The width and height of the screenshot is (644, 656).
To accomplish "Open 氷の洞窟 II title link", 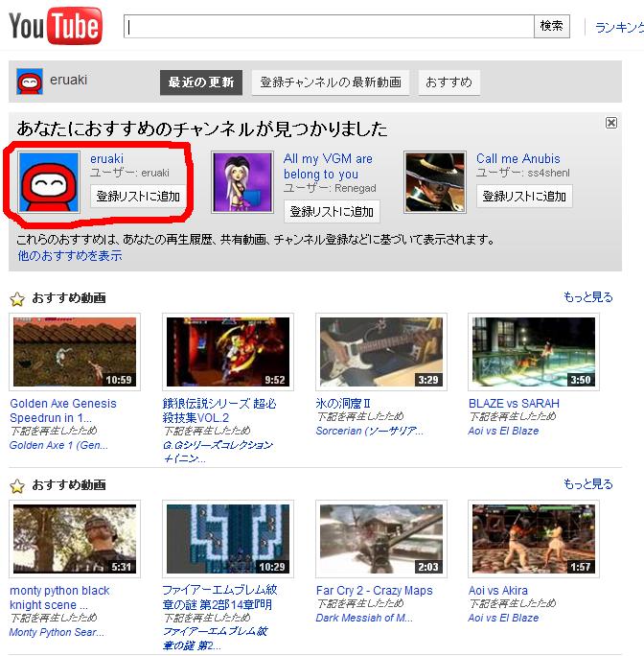I will click(343, 404).
